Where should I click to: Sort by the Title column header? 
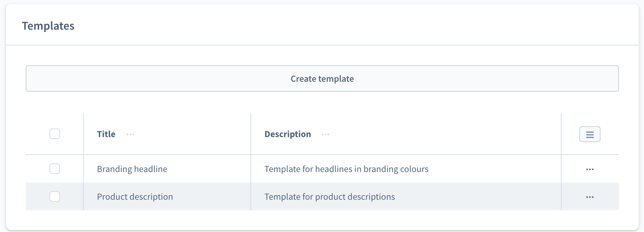[106, 134]
